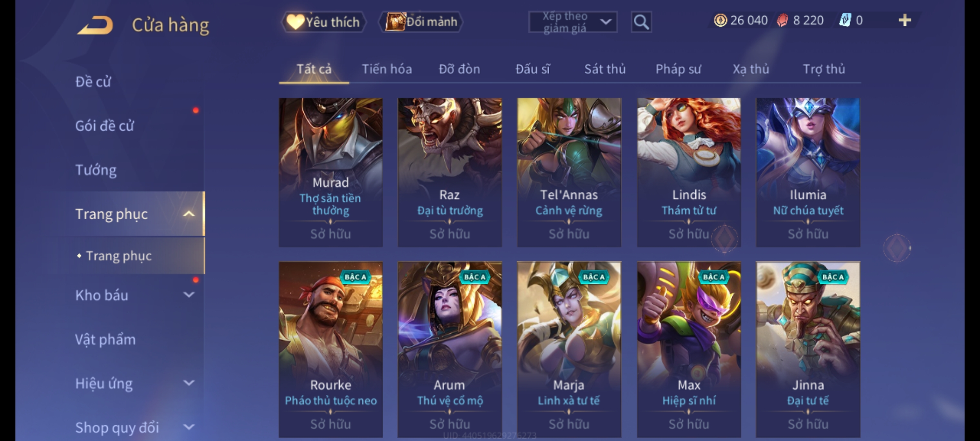This screenshot has height=441, width=980.
Task: Switch to the Tiến hóa tab
Action: tap(387, 69)
